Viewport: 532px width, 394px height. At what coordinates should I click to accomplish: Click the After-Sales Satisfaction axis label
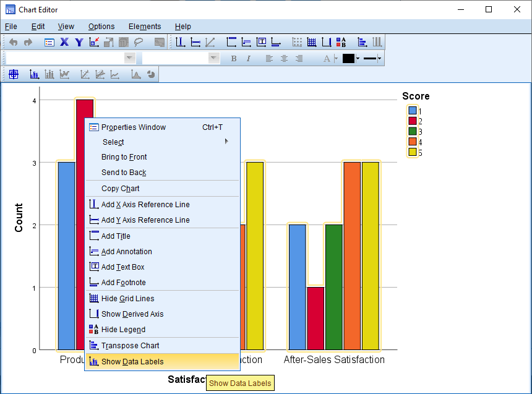(334, 359)
